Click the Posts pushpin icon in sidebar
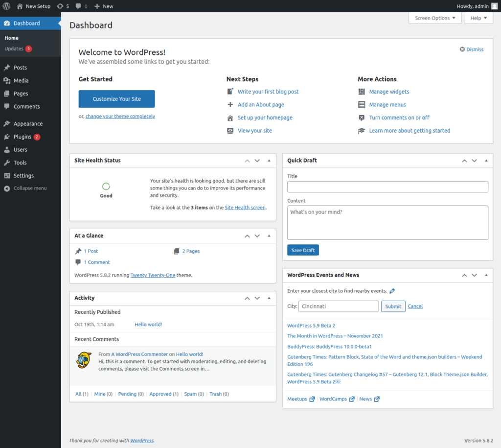 [x=7, y=68]
